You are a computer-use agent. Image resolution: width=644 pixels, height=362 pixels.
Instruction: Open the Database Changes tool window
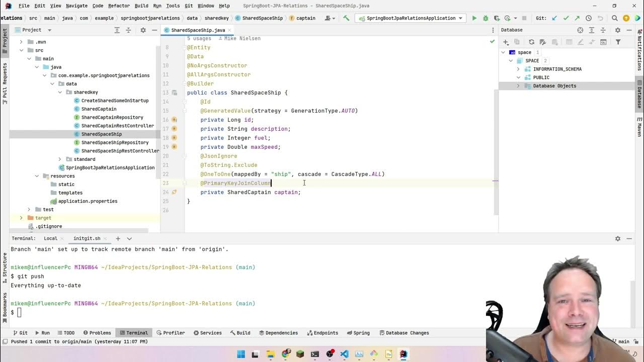(x=404, y=333)
